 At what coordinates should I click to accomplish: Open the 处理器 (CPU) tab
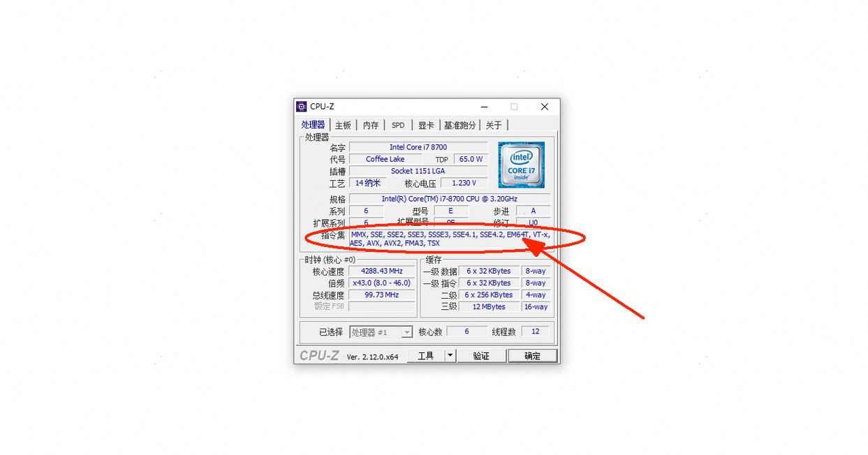(313, 125)
